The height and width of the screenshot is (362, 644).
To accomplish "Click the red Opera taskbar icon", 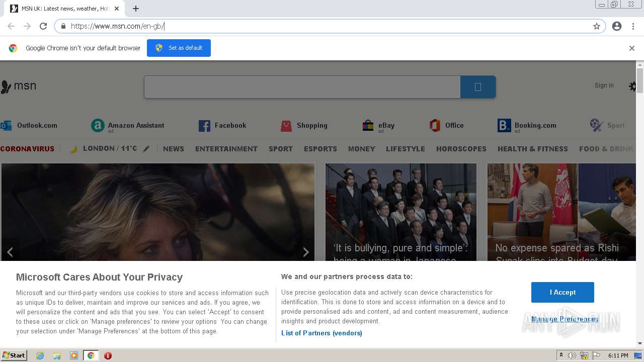I will (108, 355).
